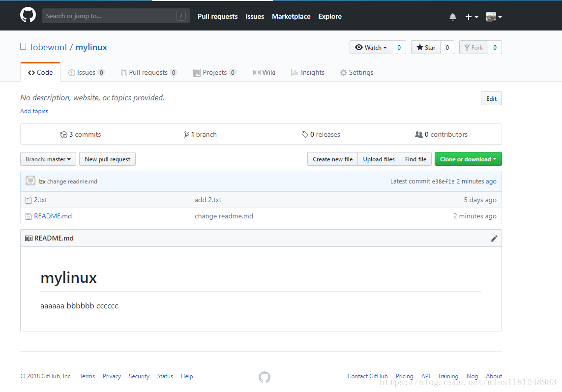This screenshot has height=392, width=562.
Task: Open the latest commit message change readme.md
Action: click(72, 181)
